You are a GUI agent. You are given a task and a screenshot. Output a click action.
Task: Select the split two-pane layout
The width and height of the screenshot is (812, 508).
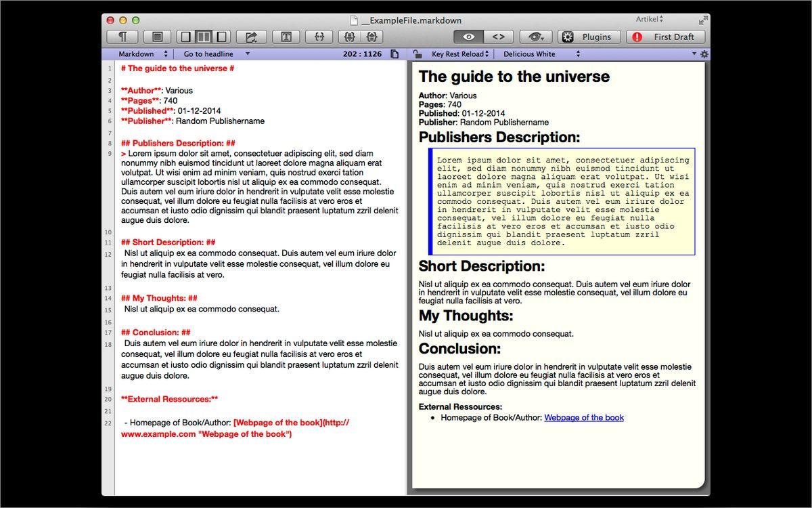pyautogui.click(x=203, y=37)
